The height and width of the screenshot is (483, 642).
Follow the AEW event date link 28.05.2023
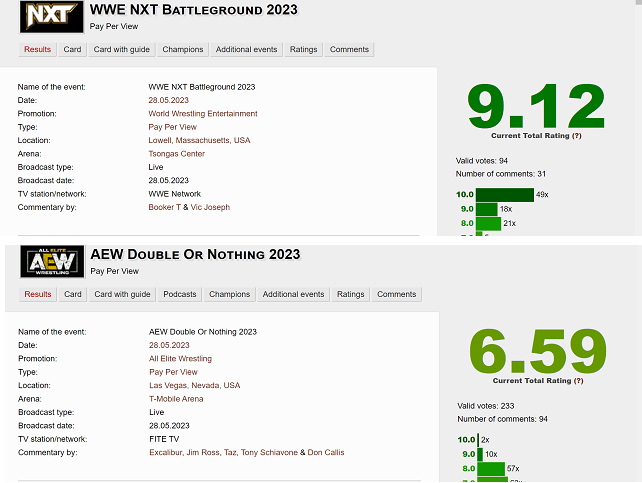click(169, 345)
